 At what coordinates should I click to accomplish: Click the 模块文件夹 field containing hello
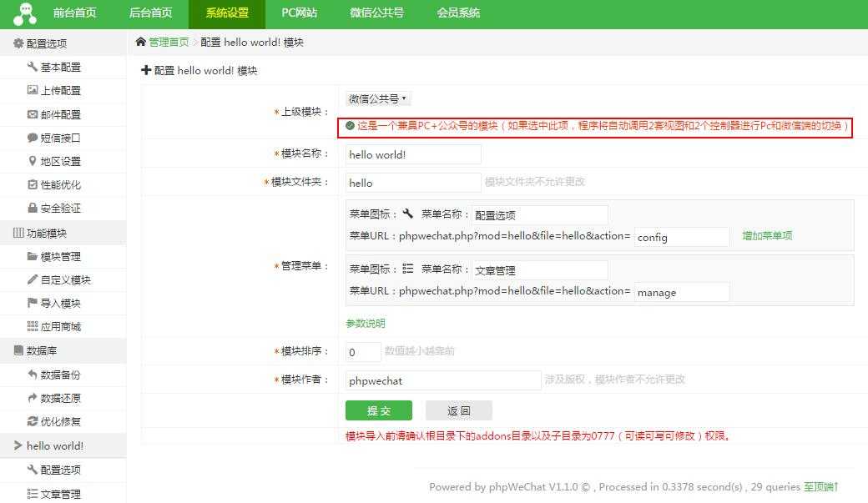pyautogui.click(x=413, y=183)
